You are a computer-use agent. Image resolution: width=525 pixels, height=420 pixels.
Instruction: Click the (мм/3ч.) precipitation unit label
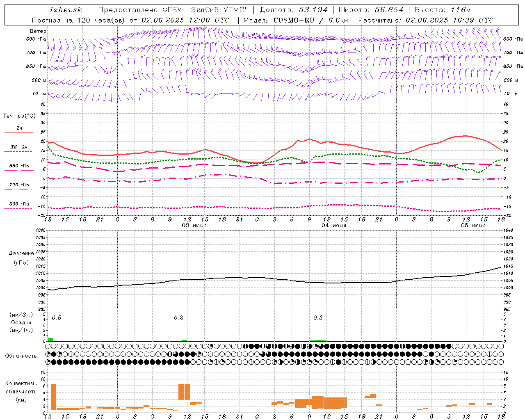[x=21, y=315]
